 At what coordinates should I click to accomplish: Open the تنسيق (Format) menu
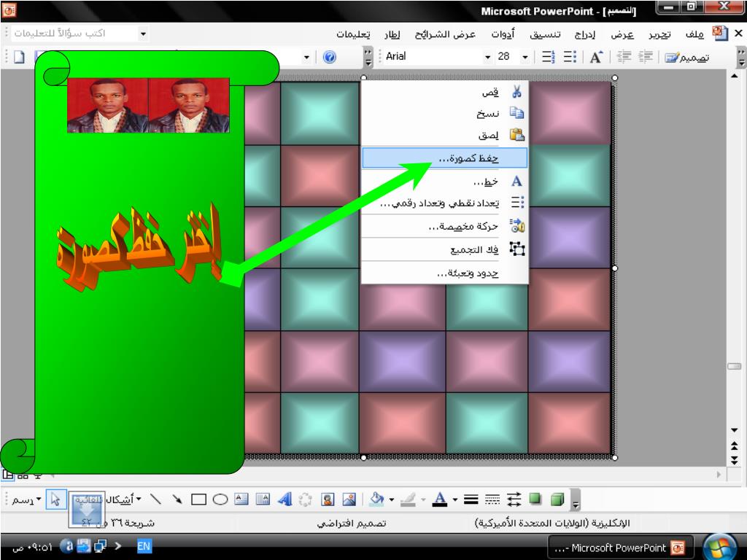tap(545, 34)
